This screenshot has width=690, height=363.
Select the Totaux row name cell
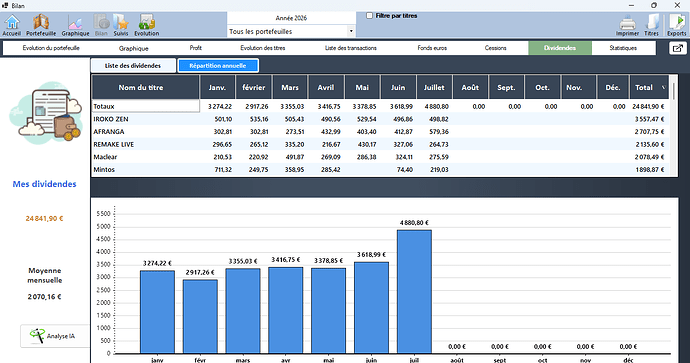[146, 106]
